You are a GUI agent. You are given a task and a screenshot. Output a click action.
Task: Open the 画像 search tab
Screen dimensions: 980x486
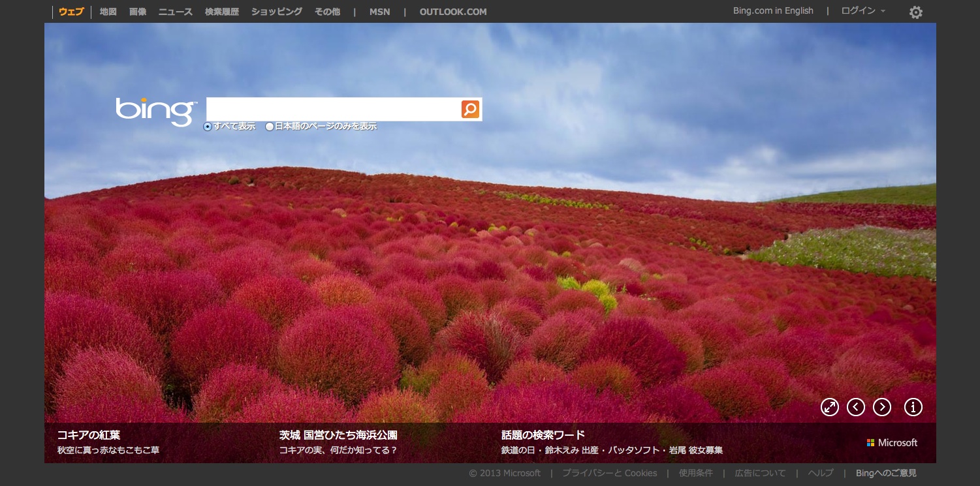tap(138, 12)
